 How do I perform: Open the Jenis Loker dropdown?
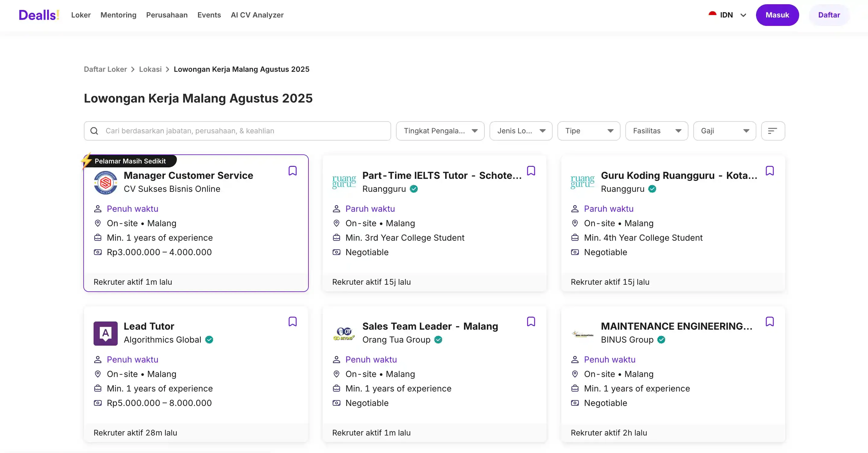tap(521, 131)
